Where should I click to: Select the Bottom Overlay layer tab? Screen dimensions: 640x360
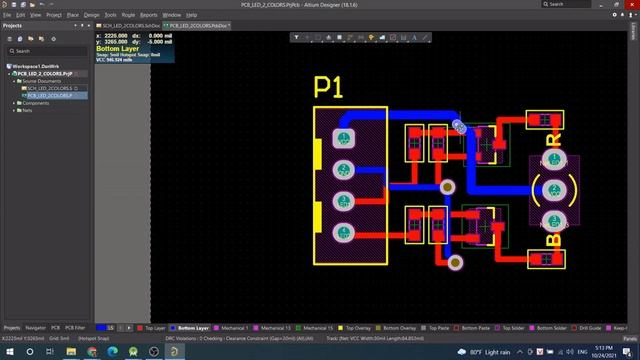point(396,328)
